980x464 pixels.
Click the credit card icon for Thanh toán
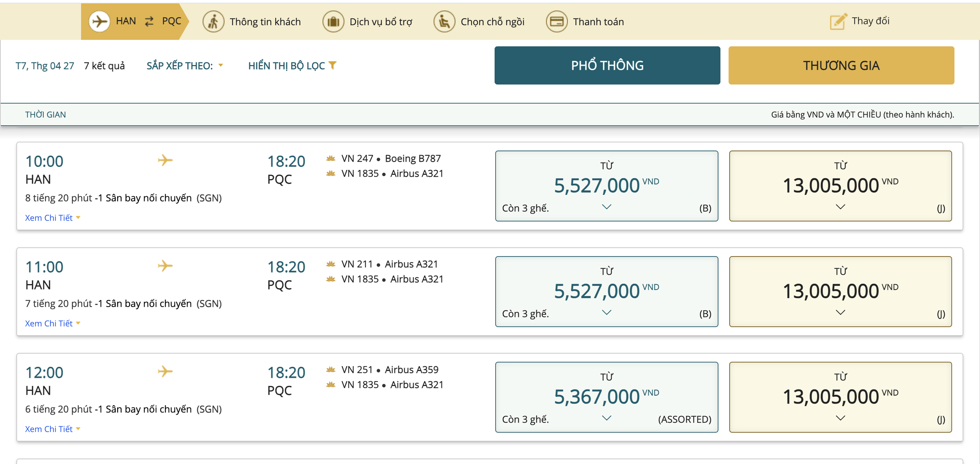coord(556,21)
